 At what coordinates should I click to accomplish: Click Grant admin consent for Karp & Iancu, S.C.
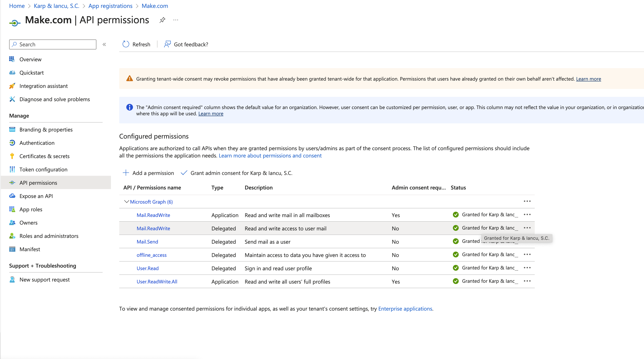pos(236,173)
